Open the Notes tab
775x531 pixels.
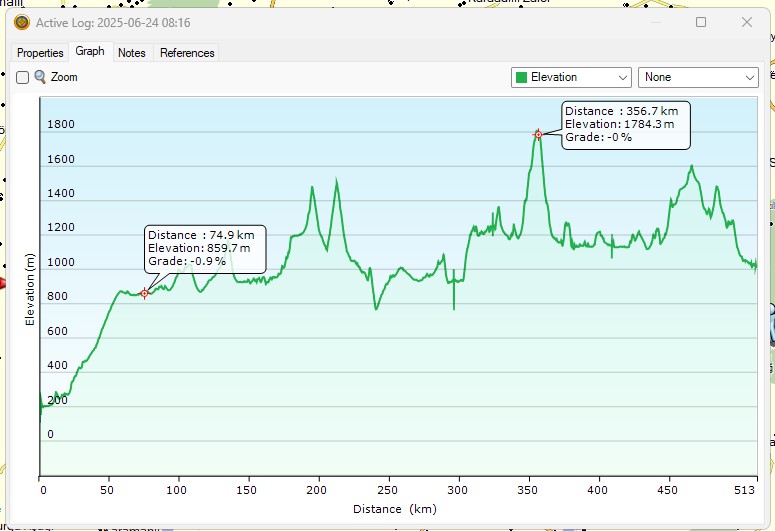(x=131, y=53)
